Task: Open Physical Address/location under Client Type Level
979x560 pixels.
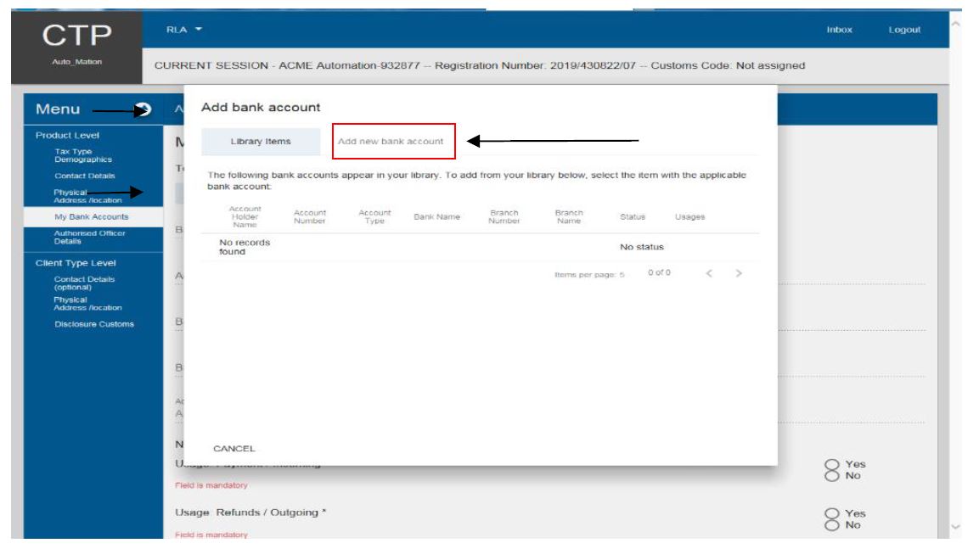Action: pyautogui.click(x=87, y=304)
